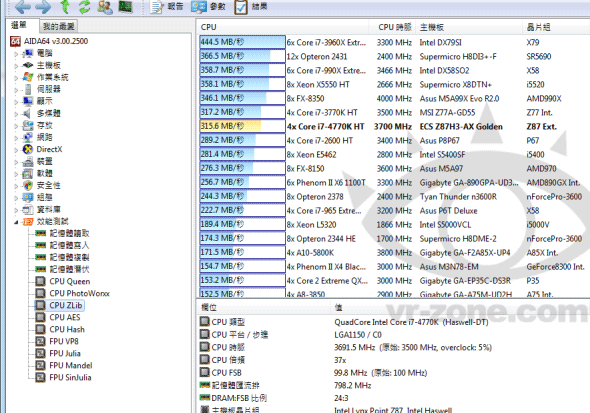Select the 記憶體潛伏 memory latency benchmark

click(69, 269)
